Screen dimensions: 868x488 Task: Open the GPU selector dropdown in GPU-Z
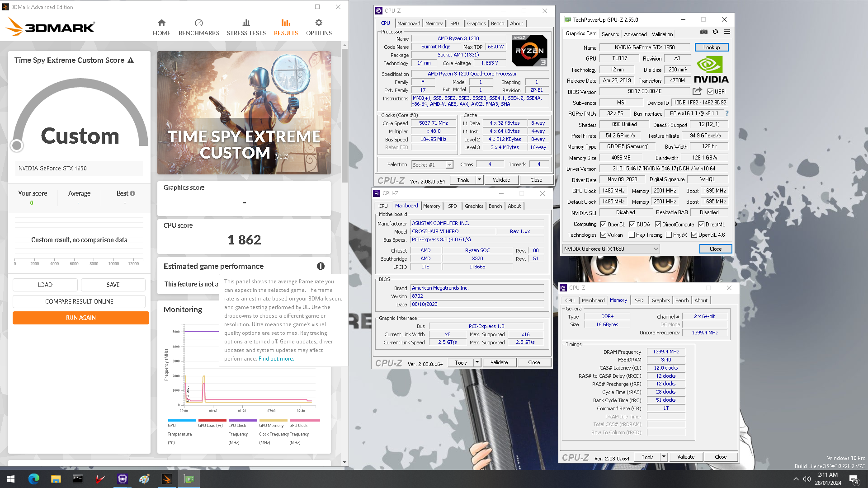point(611,249)
